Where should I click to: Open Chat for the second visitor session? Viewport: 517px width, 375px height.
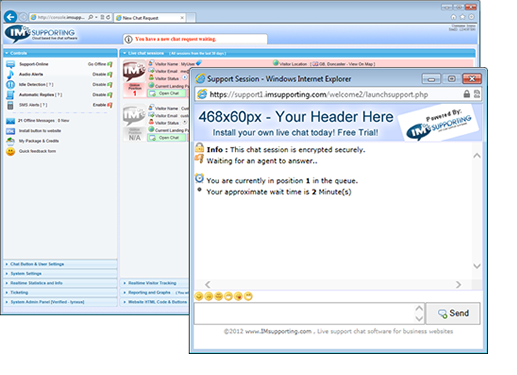166,138
